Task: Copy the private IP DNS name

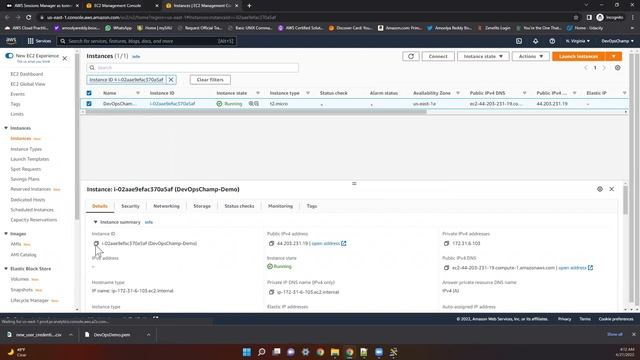Action: (271, 292)
